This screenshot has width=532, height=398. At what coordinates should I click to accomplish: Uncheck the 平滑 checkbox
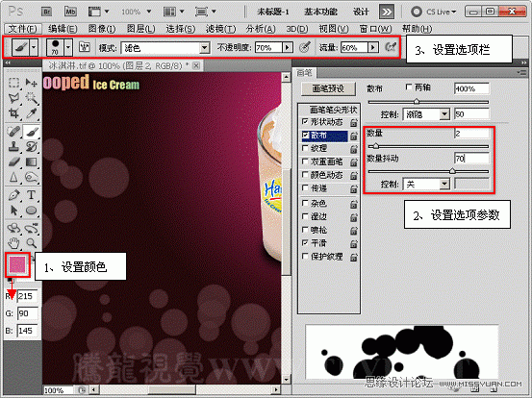coord(305,242)
